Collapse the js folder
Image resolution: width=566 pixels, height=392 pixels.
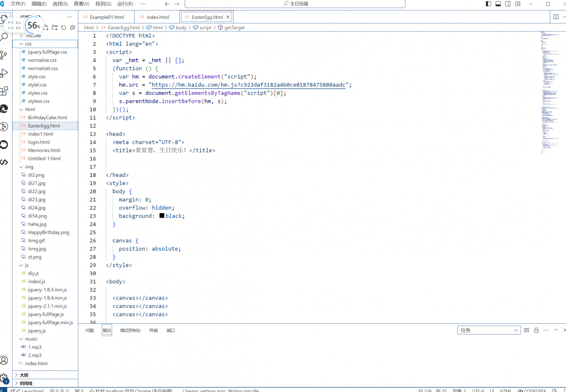(x=45, y=265)
